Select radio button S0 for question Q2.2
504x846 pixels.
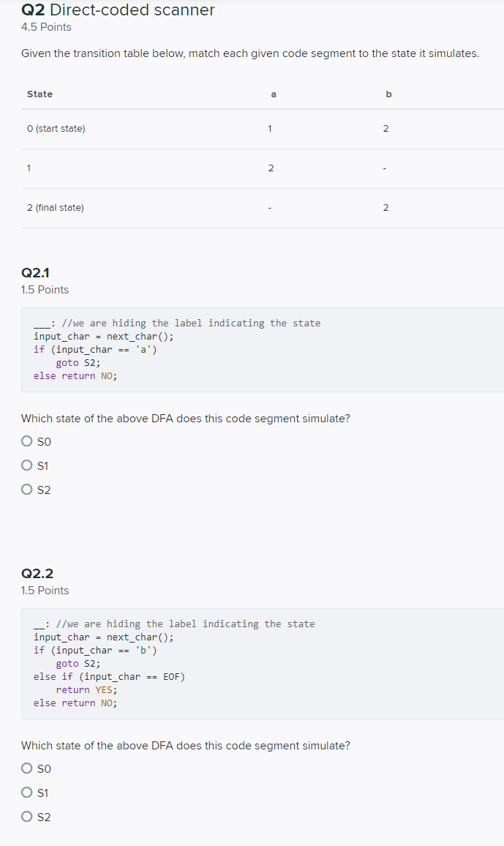(x=26, y=768)
